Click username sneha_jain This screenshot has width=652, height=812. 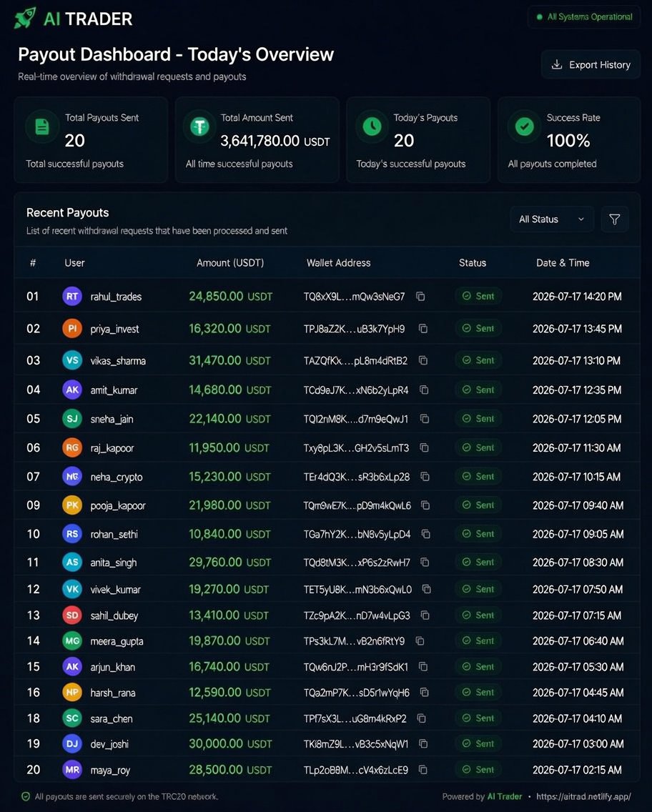pos(112,419)
